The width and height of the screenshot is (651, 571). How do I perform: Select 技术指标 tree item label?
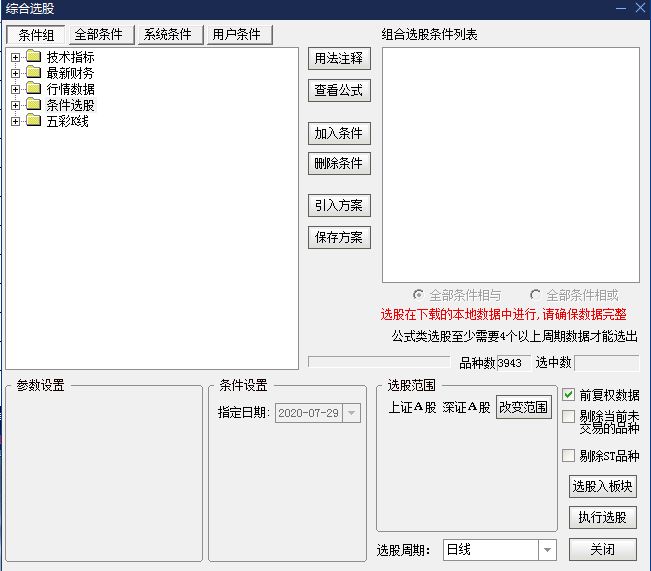pyautogui.click(x=71, y=57)
